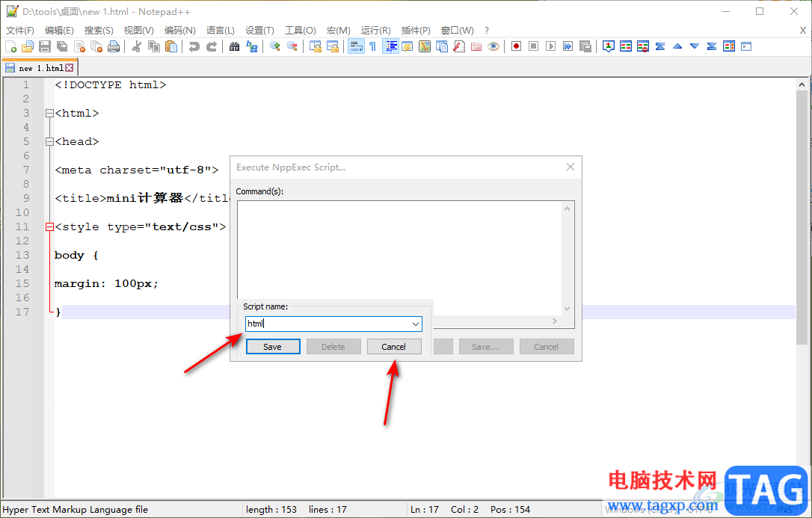Save the recorded macro icon
The width and height of the screenshot is (812, 518).
click(585, 46)
